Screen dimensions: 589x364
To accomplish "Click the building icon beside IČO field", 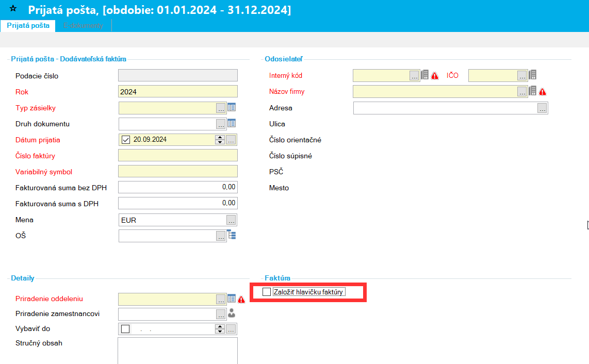I will [533, 75].
